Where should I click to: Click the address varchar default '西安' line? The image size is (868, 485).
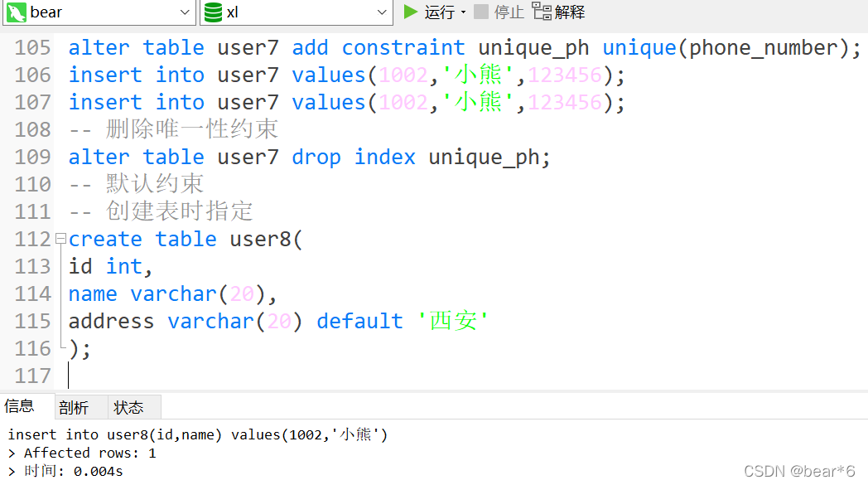(x=278, y=321)
